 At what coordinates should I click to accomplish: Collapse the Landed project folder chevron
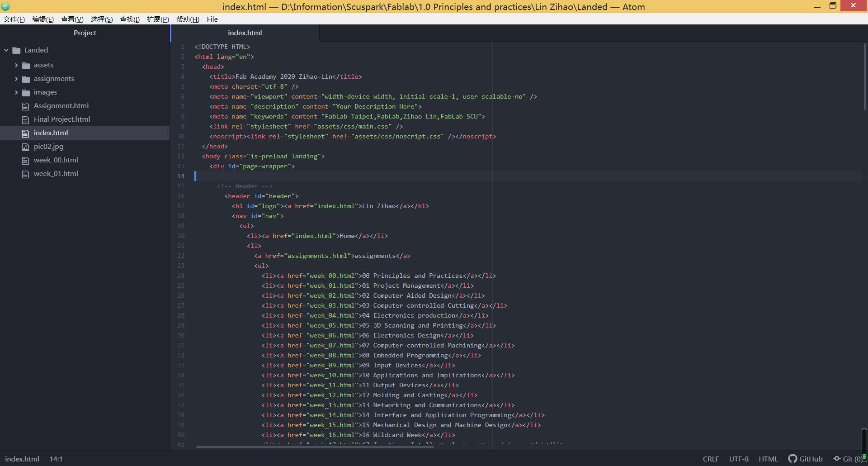tap(6, 50)
